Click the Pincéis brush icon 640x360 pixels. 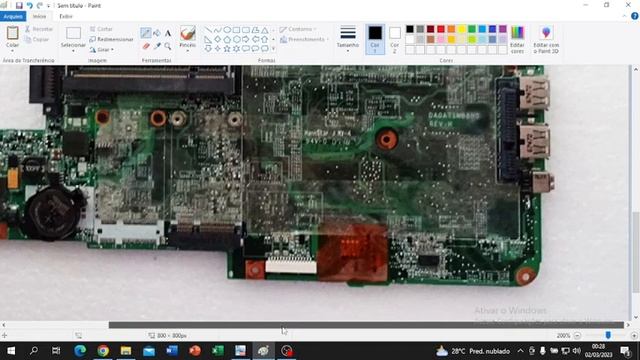(x=188, y=33)
